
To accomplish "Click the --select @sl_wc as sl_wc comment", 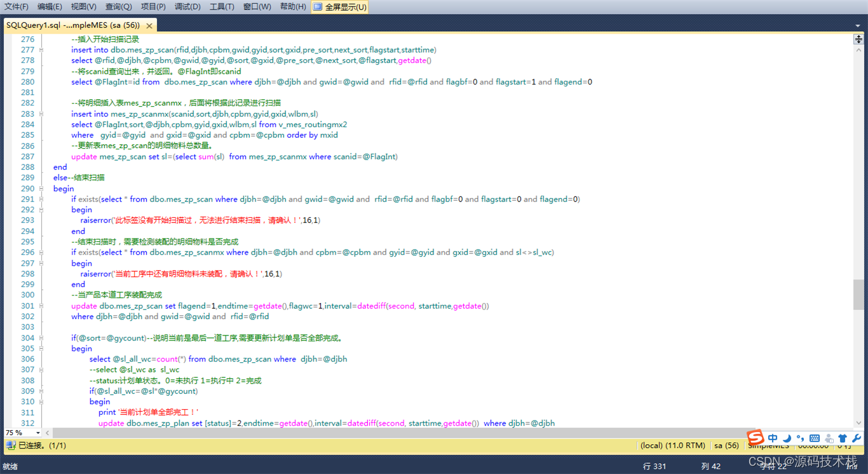I will pyautogui.click(x=134, y=370).
